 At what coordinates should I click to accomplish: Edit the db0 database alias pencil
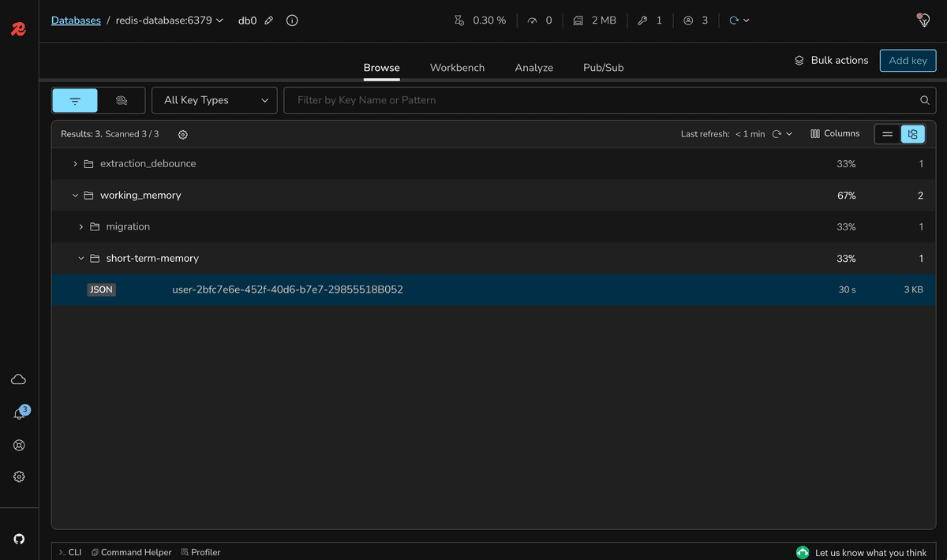(268, 21)
